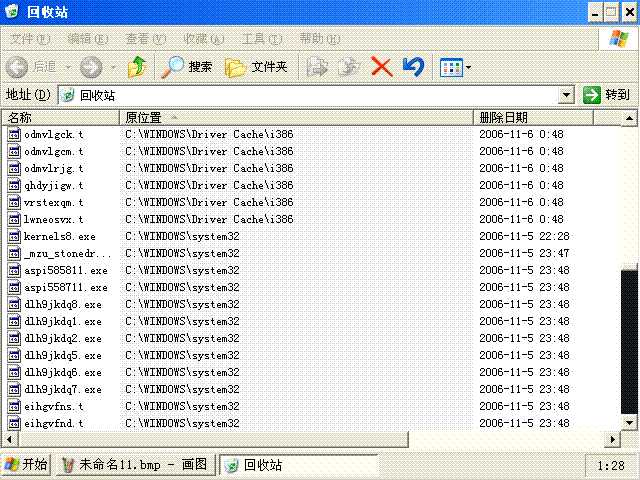Sort by Date Deleted (删除日期) column header

pyautogui.click(x=533, y=118)
